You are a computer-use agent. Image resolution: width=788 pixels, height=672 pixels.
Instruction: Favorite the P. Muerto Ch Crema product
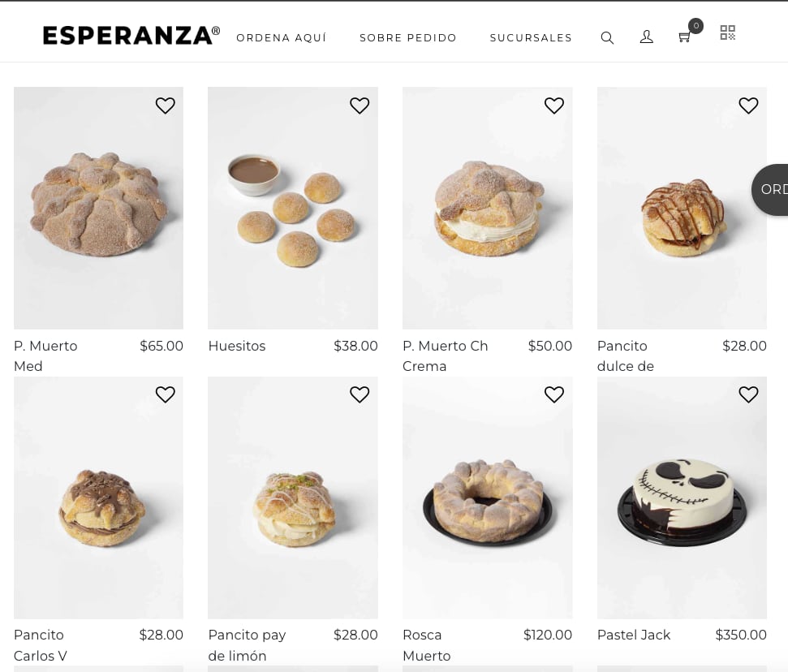(554, 106)
